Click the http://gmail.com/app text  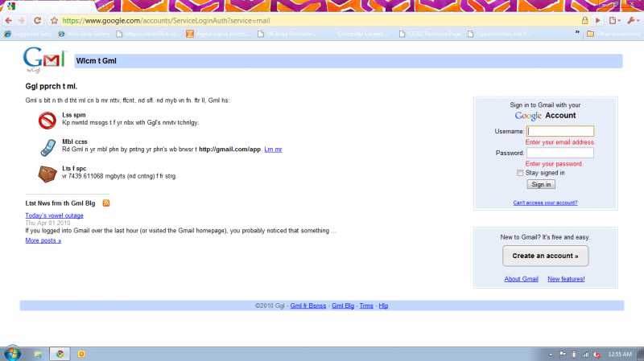(x=229, y=150)
